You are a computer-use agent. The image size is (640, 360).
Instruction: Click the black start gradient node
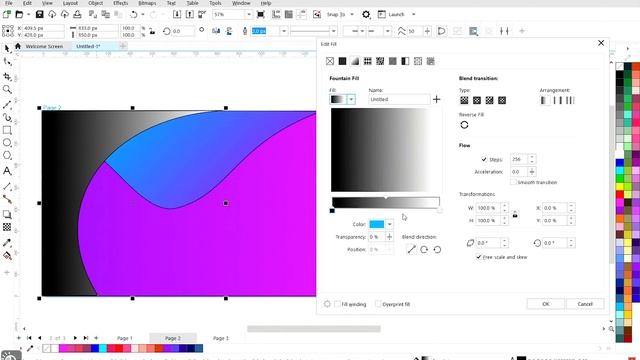coord(332,211)
